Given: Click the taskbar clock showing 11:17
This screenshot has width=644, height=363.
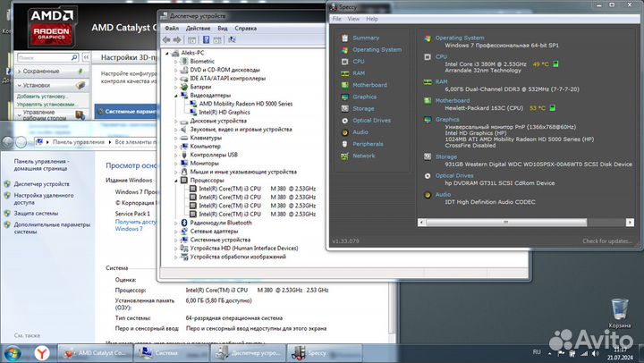Looking at the screenshot, I should click(620, 353).
